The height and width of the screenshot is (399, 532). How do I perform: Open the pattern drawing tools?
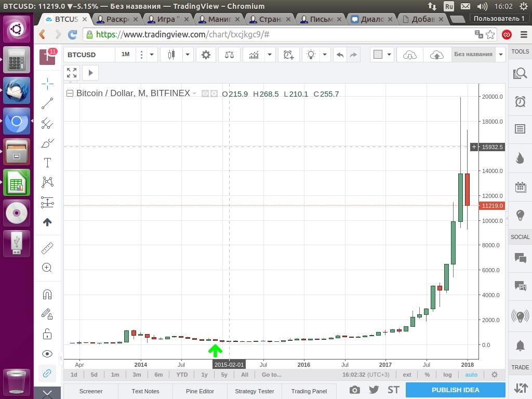[47, 182]
